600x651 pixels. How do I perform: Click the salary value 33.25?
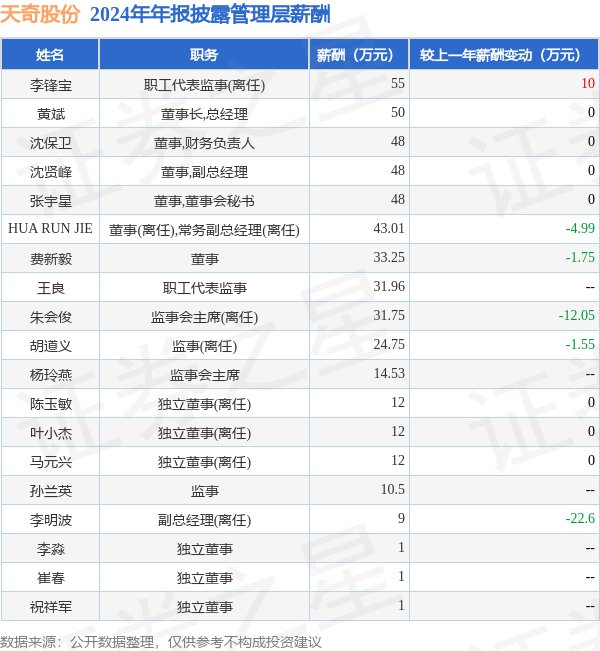(x=389, y=257)
